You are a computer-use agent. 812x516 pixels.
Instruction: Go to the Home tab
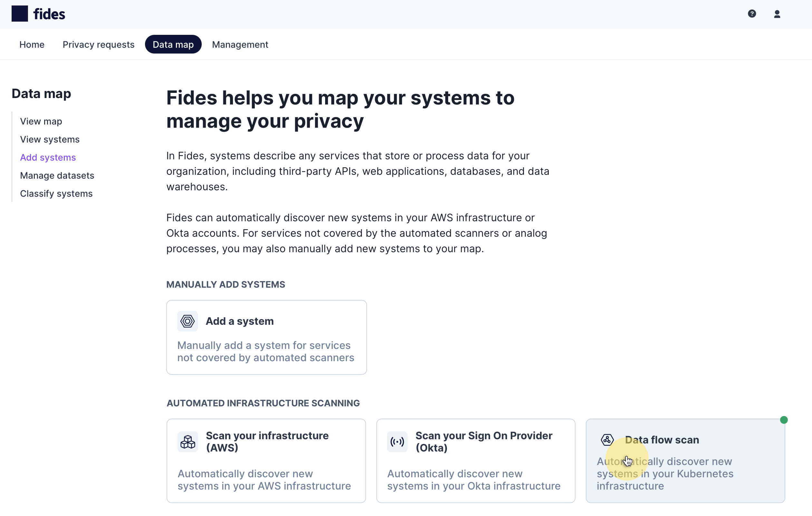[32, 44]
